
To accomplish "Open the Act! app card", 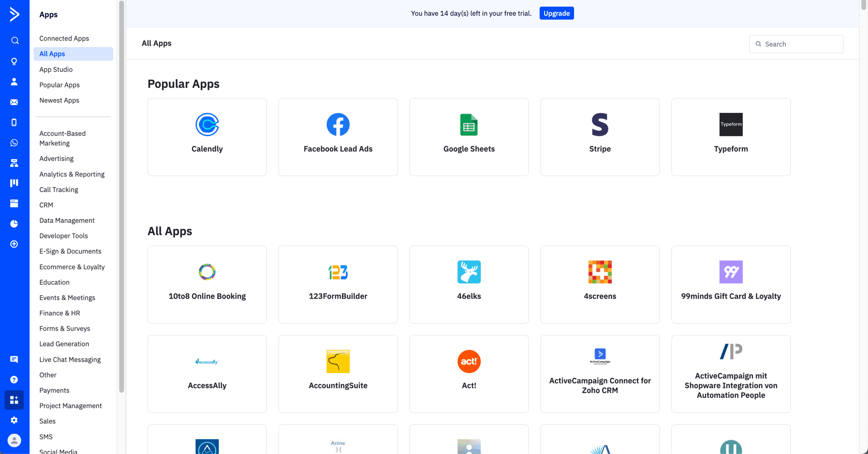I will [469, 374].
